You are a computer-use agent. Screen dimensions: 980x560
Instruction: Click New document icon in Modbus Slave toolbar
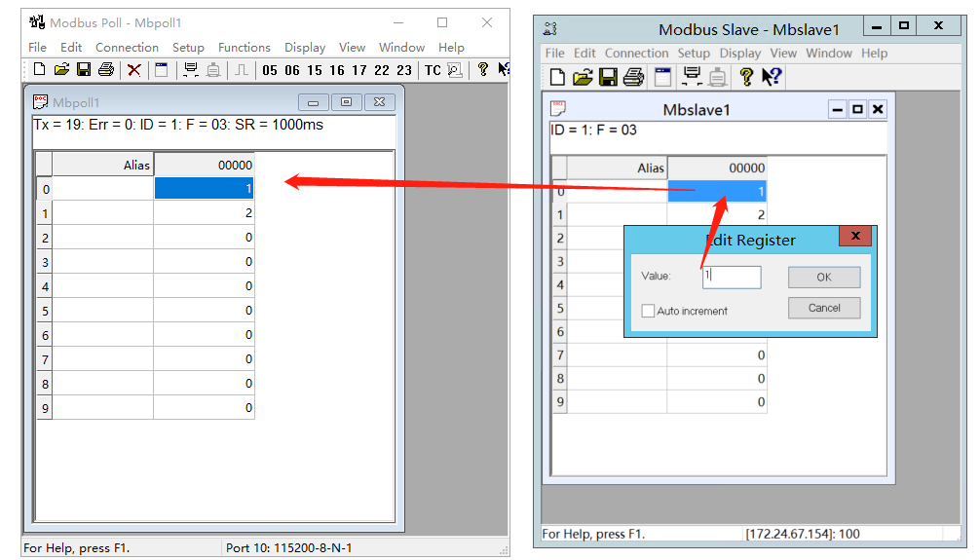point(557,77)
